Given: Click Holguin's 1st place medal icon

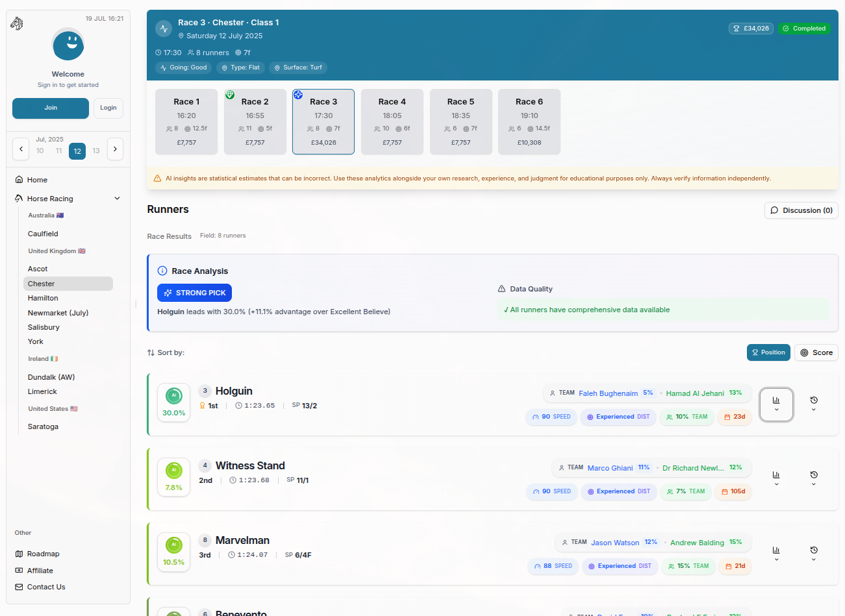Looking at the screenshot, I should click(202, 406).
